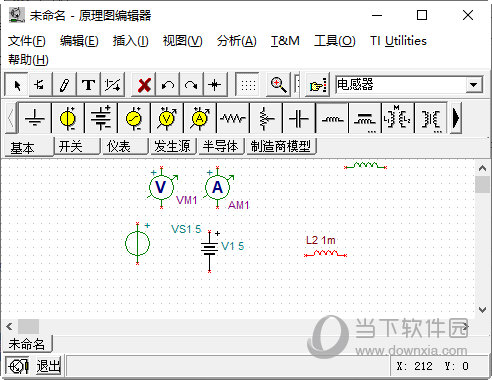
Task: Click the vertical scrollbar down arrow
Action: (x=482, y=310)
